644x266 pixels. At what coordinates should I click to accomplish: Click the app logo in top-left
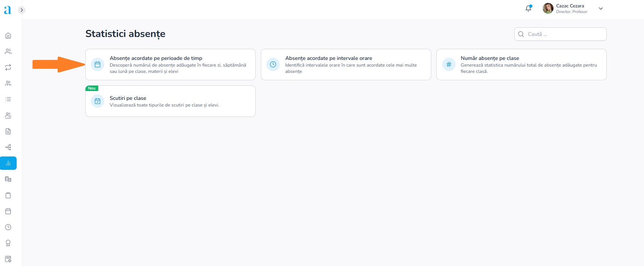pyautogui.click(x=7, y=10)
